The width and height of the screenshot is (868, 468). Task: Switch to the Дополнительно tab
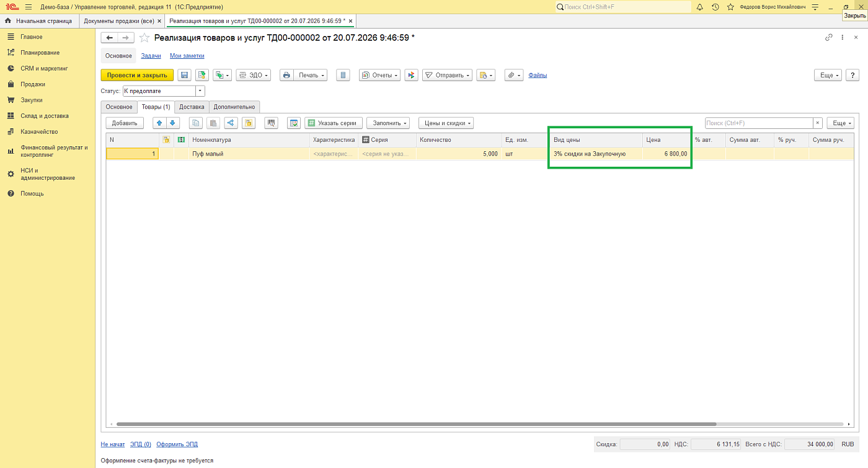[234, 107]
